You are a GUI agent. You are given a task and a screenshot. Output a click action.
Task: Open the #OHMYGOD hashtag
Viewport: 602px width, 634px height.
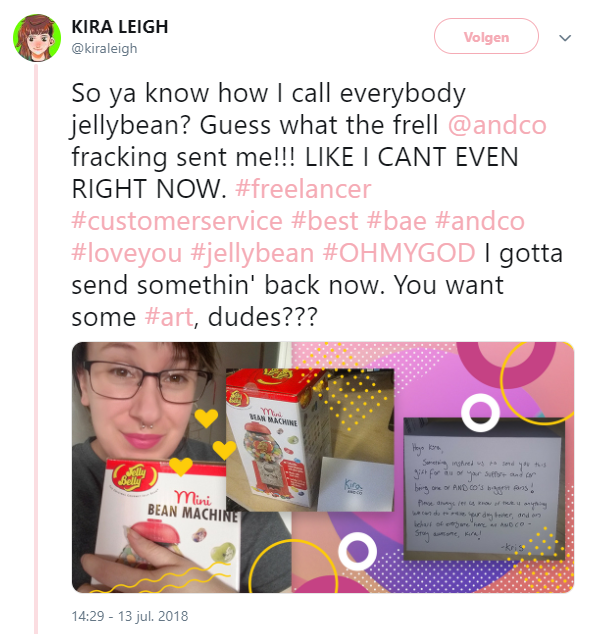(x=399, y=253)
